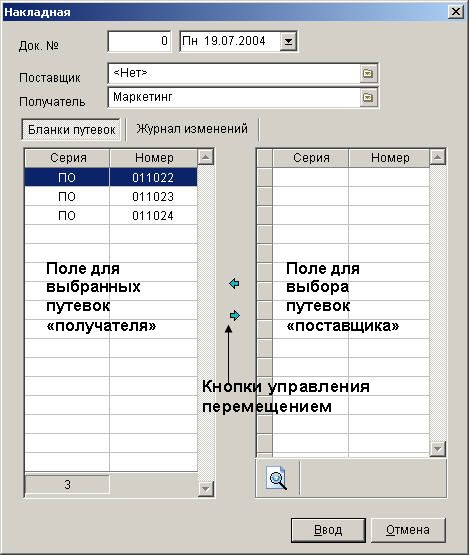Click the magnifier search icon under right table
The height and width of the screenshot is (556, 470).
[277, 479]
